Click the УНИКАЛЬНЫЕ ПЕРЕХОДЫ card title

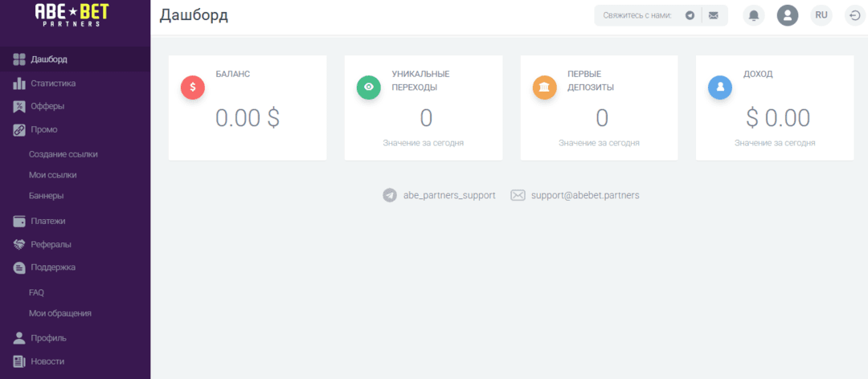420,80
